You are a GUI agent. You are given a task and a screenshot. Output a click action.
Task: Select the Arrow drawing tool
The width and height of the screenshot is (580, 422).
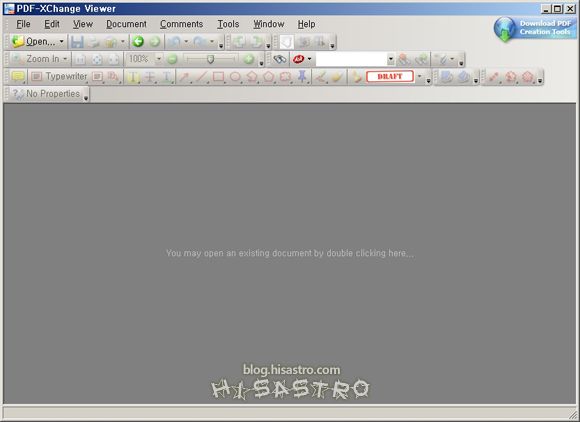pos(184,77)
